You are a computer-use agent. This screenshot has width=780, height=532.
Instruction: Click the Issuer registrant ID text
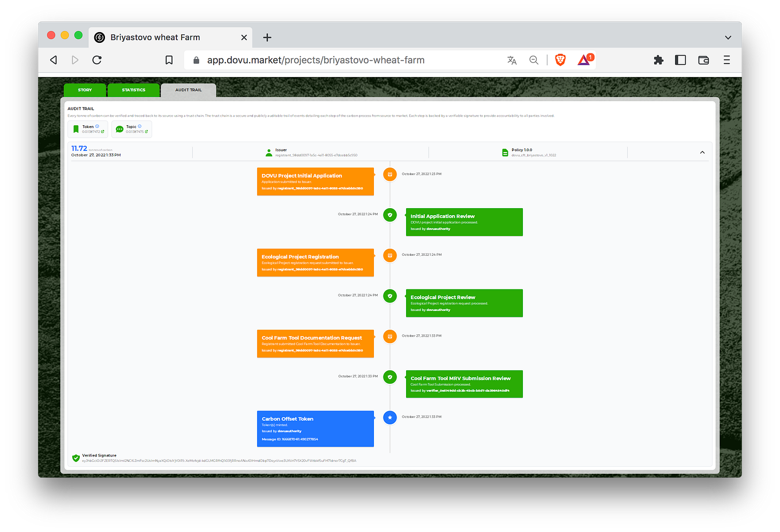(316, 155)
